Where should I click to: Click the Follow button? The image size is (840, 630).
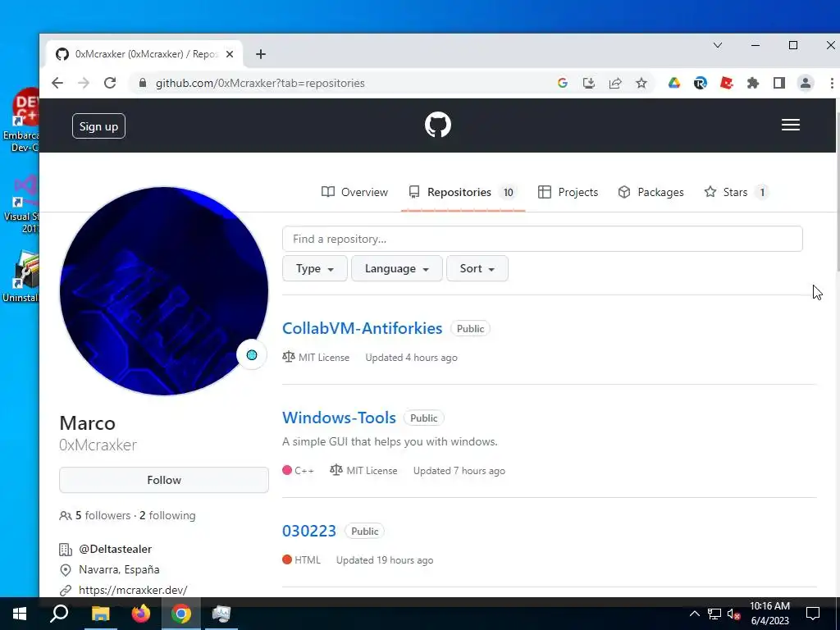[x=164, y=480]
